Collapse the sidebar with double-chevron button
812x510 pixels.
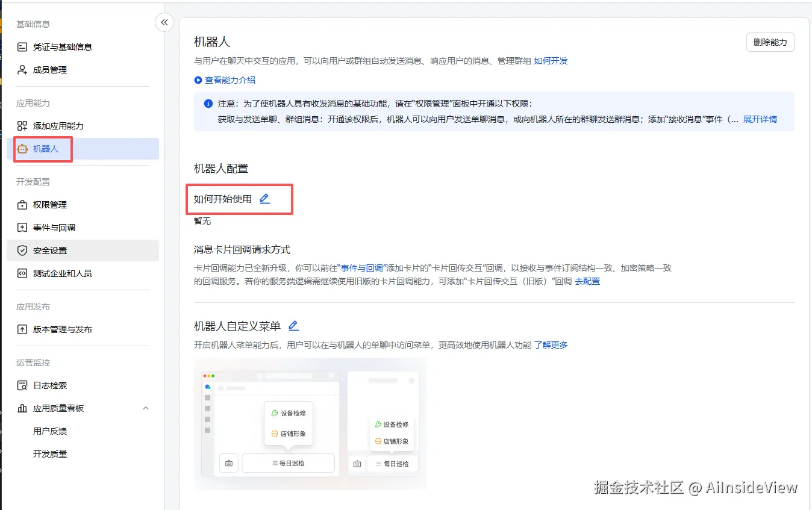(x=164, y=23)
